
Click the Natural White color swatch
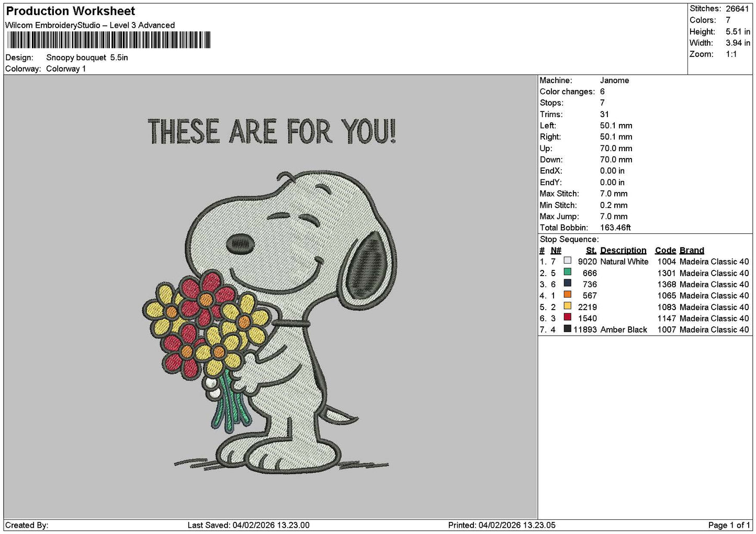coord(567,260)
